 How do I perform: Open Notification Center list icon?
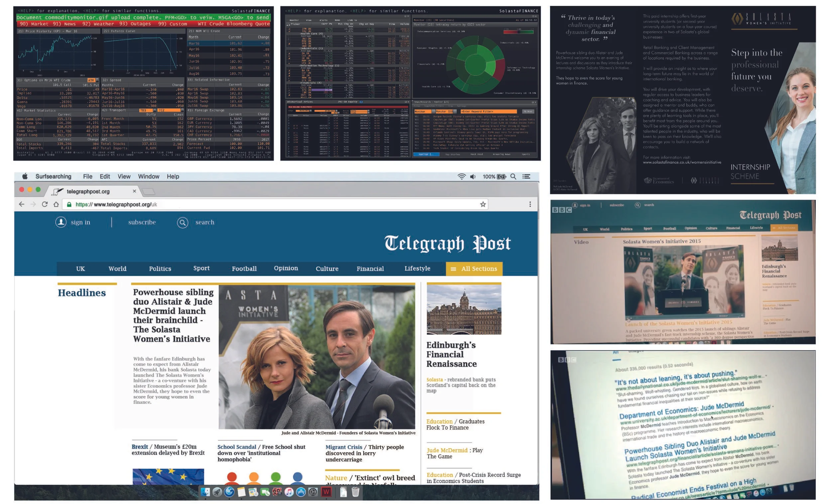[x=527, y=177]
